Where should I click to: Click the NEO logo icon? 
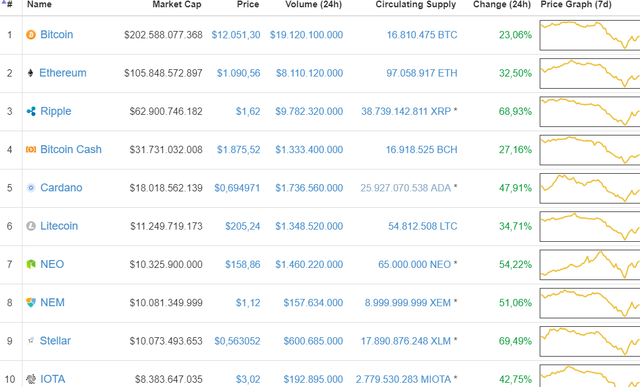click(31, 264)
